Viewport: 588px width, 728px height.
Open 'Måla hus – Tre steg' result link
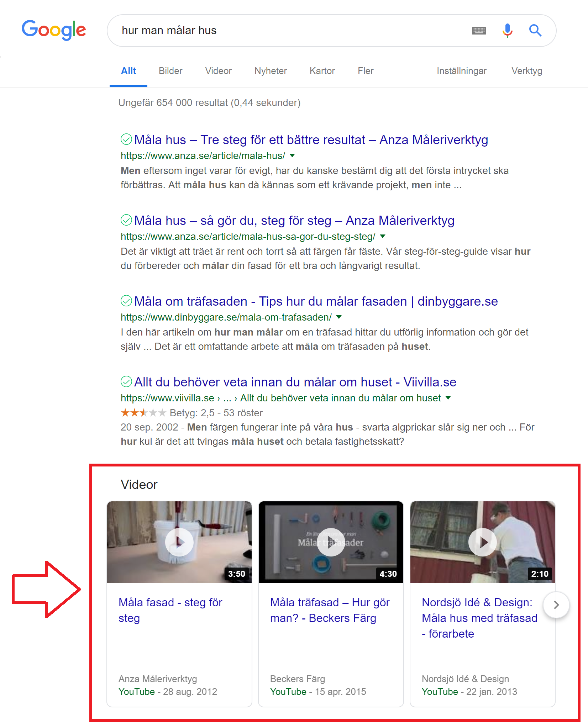(311, 140)
